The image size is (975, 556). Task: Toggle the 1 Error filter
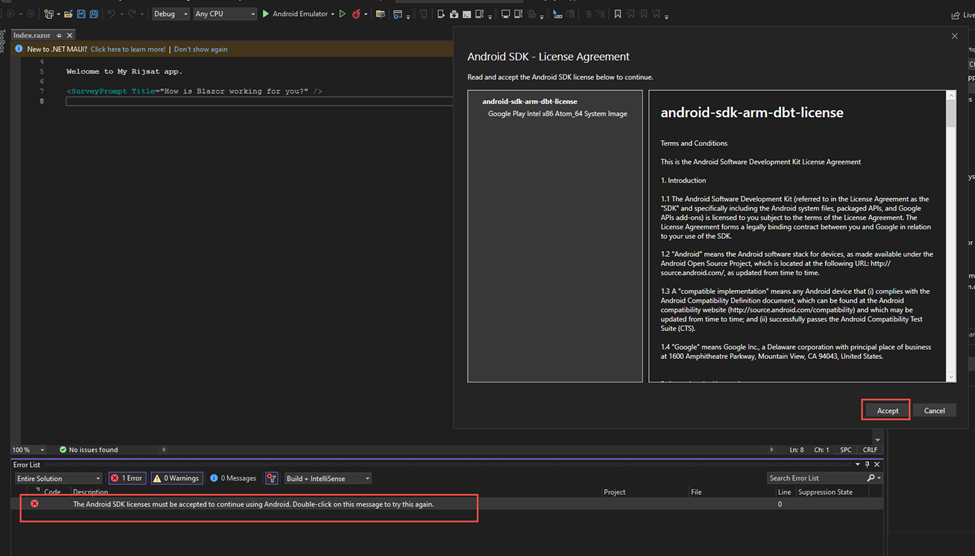[126, 478]
